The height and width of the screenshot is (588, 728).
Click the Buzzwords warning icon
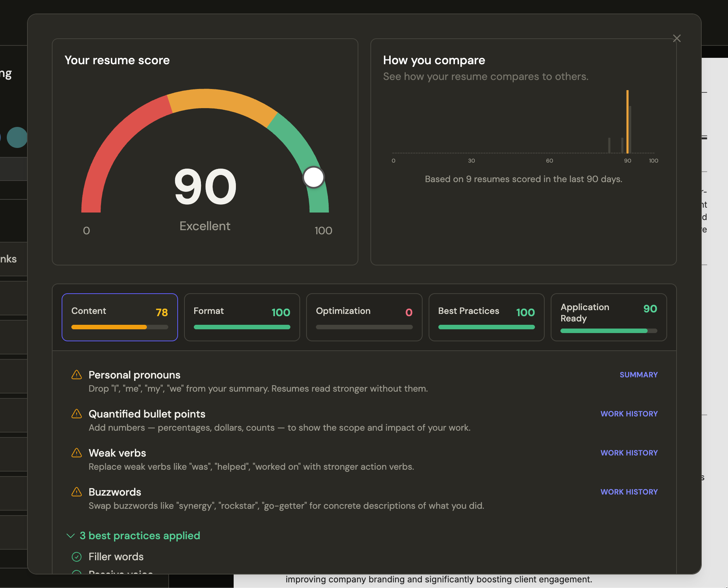click(77, 492)
